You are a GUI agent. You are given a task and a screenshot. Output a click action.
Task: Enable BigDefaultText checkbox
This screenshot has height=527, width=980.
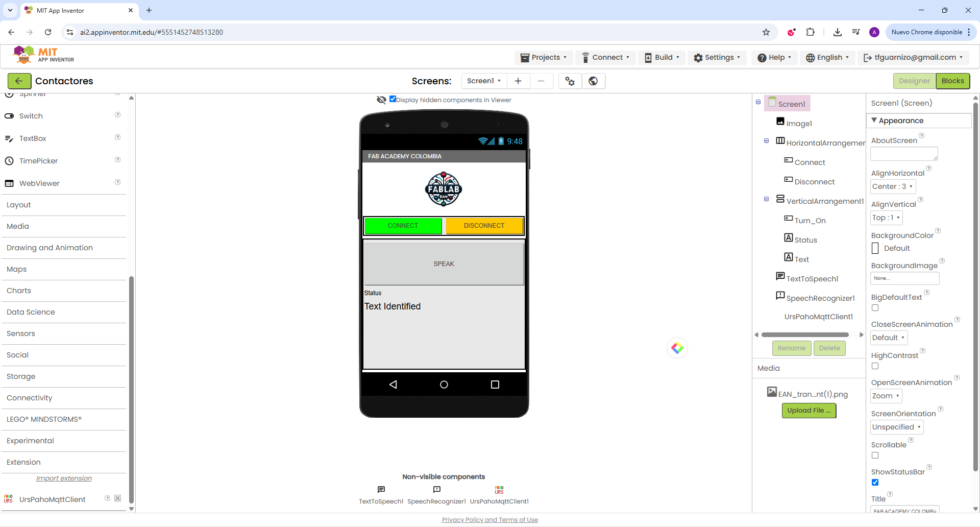[875, 308]
